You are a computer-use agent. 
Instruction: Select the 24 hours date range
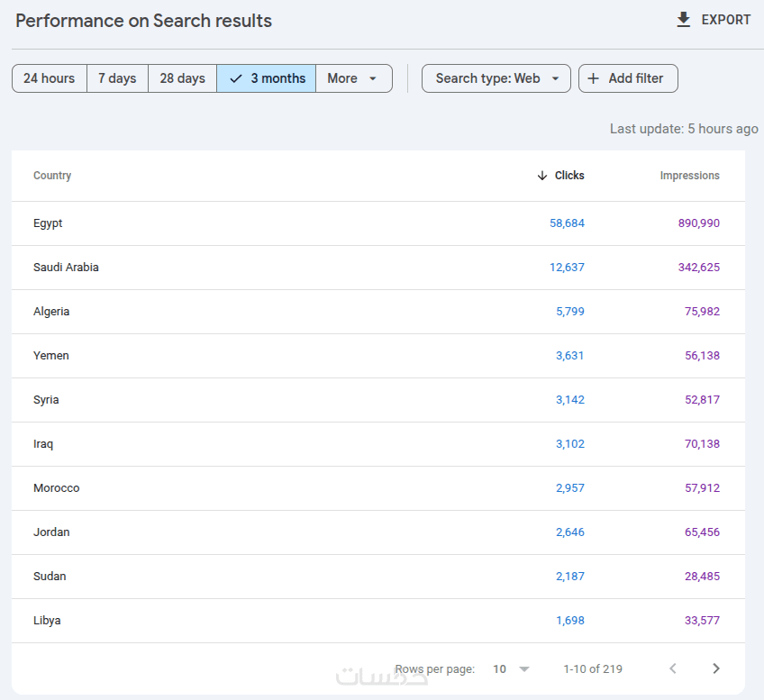point(50,78)
